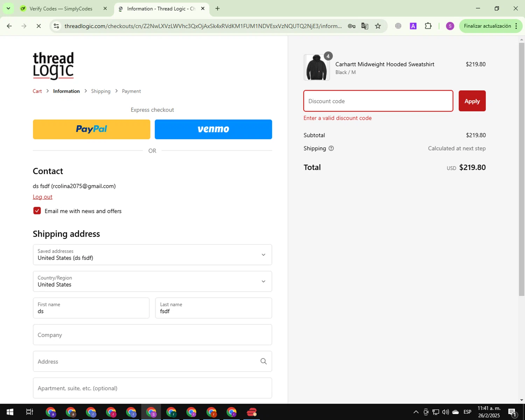Click the Last name field
Image resolution: width=525 pixels, height=420 pixels.
click(213, 308)
